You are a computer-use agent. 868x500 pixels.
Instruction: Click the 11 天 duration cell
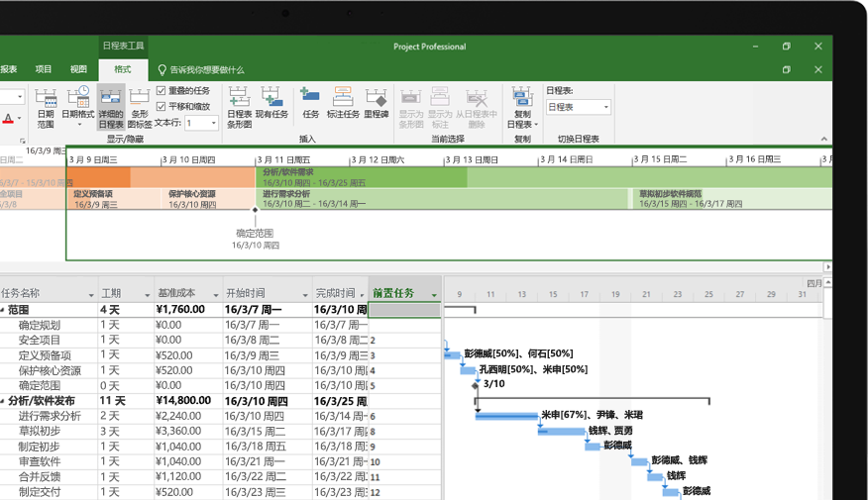pyautogui.click(x=126, y=400)
